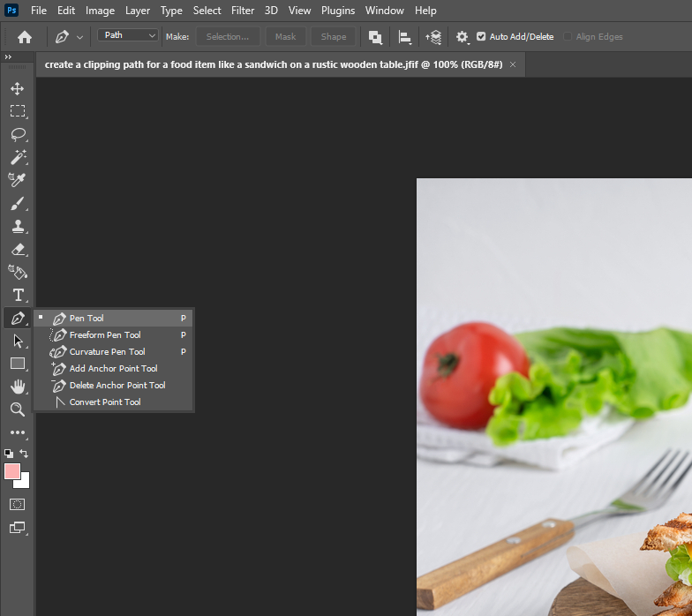Close the sandwich document tab
The height and width of the screenshot is (616, 692).
[513, 64]
